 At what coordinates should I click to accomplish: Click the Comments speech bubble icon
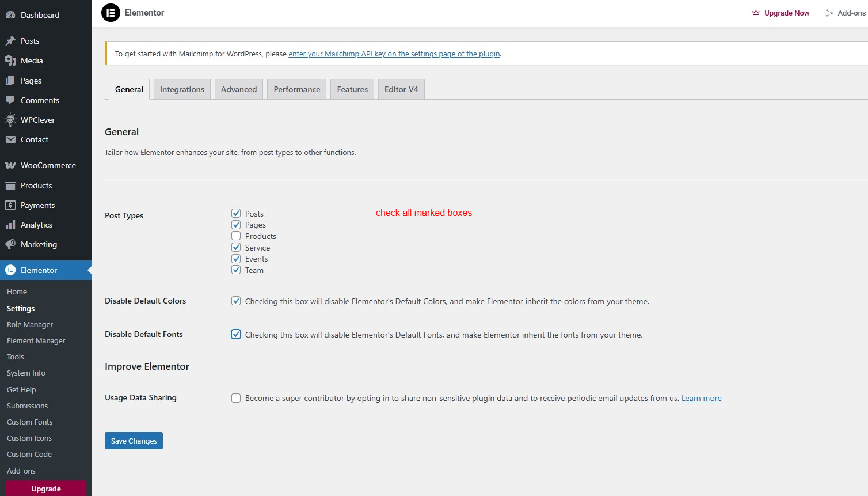10,100
